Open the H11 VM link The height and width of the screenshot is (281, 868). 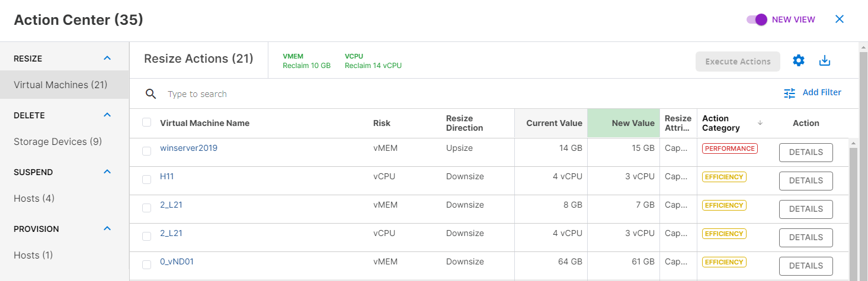point(167,176)
